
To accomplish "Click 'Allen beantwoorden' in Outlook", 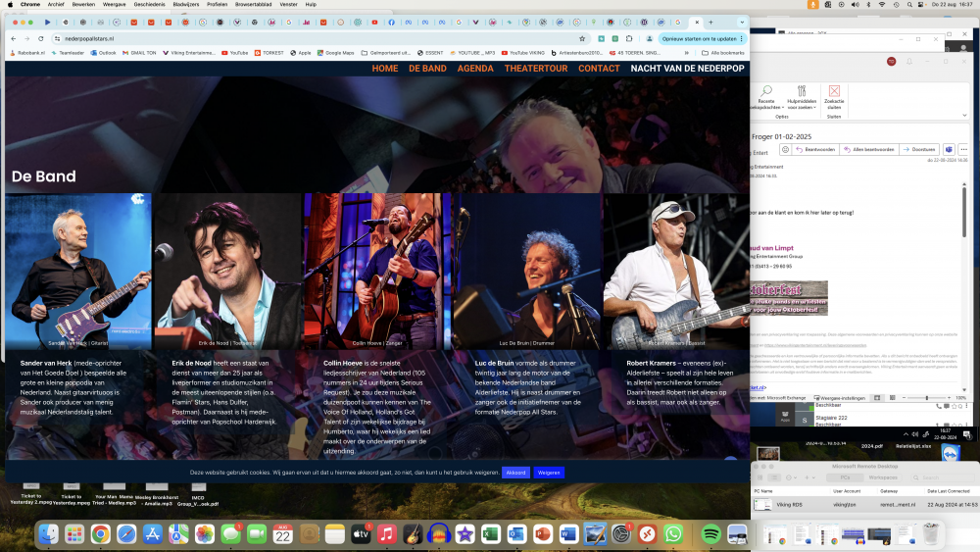I will pos(868,150).
